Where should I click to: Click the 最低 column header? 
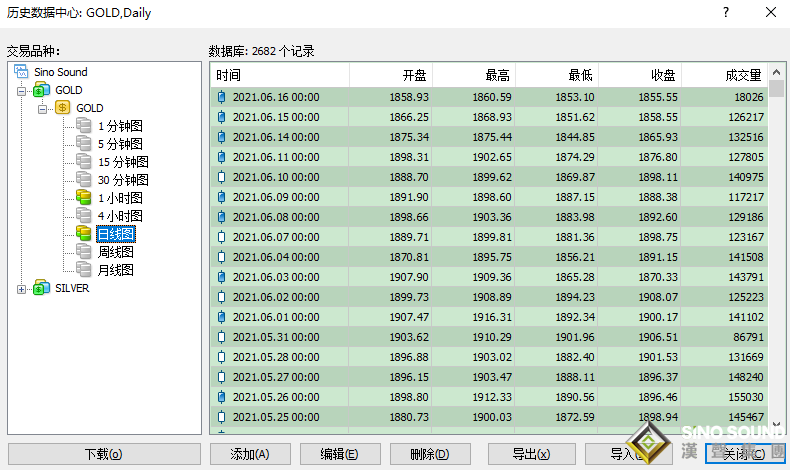557,75
